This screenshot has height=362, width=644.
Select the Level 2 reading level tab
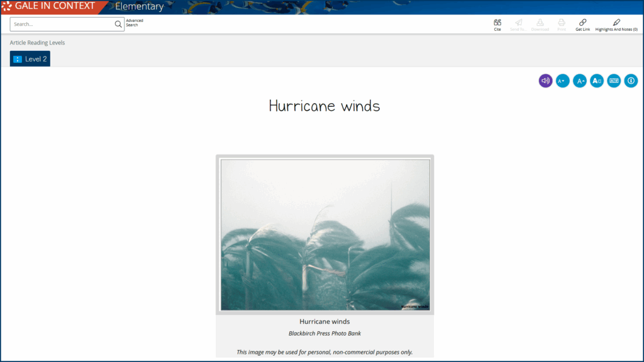pos(30,59)
